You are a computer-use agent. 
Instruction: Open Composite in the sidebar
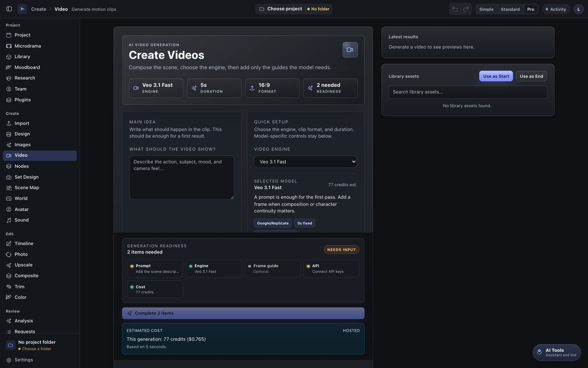pyautogui.click(x=40, y=276)
